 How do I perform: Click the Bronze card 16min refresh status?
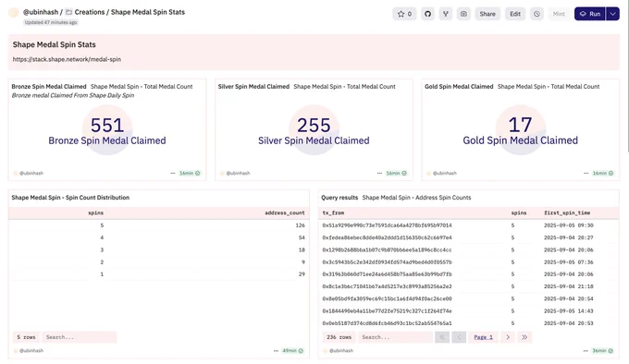pos(190,174)
